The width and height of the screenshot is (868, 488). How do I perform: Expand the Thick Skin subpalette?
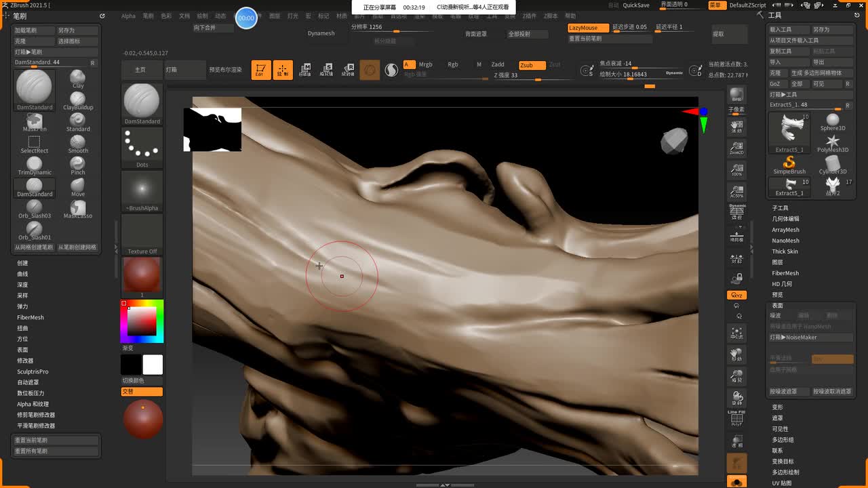click(x=785, y=251)
